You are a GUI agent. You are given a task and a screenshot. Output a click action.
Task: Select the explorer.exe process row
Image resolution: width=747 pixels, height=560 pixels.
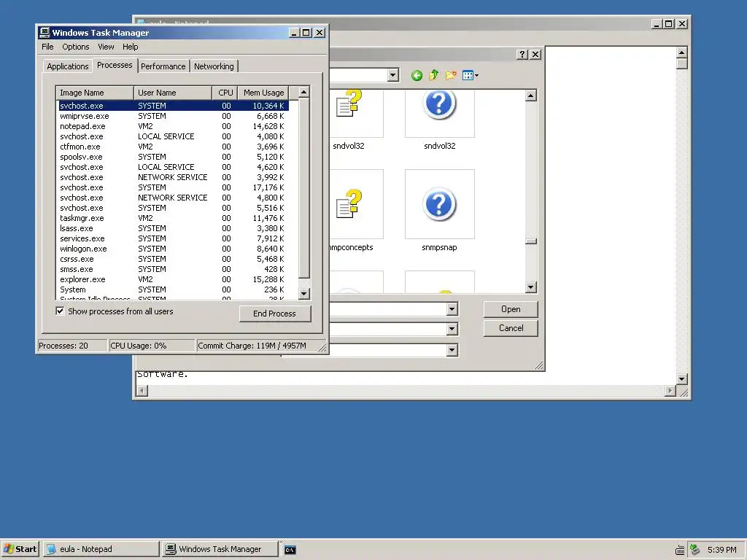(x=172, y=279)
